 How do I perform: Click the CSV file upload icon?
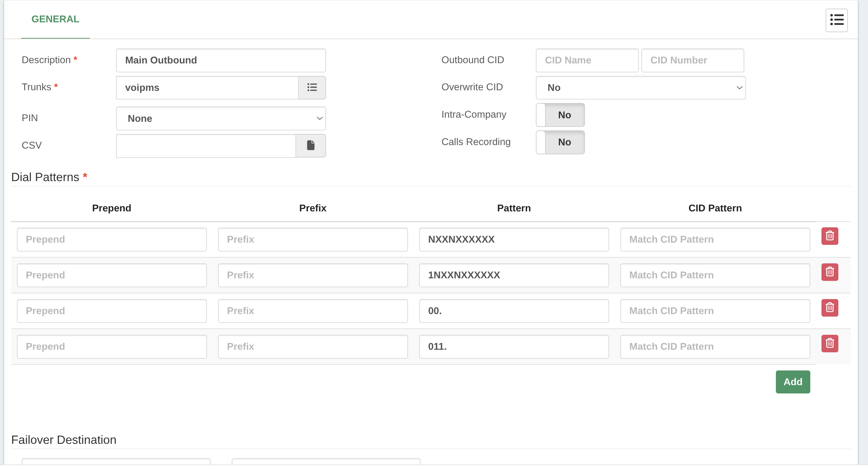click(310, 146)
